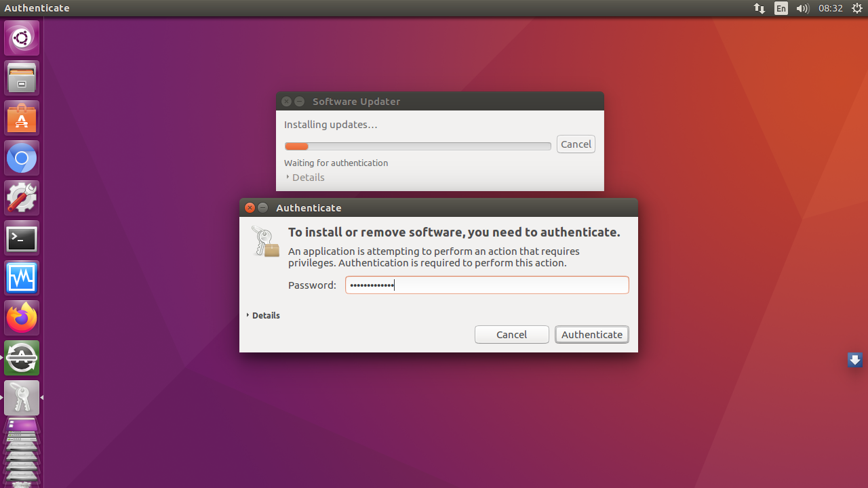The image size is (868, 488).
Task: Cancel the update in Software Updater
Action: pos(576,144)
